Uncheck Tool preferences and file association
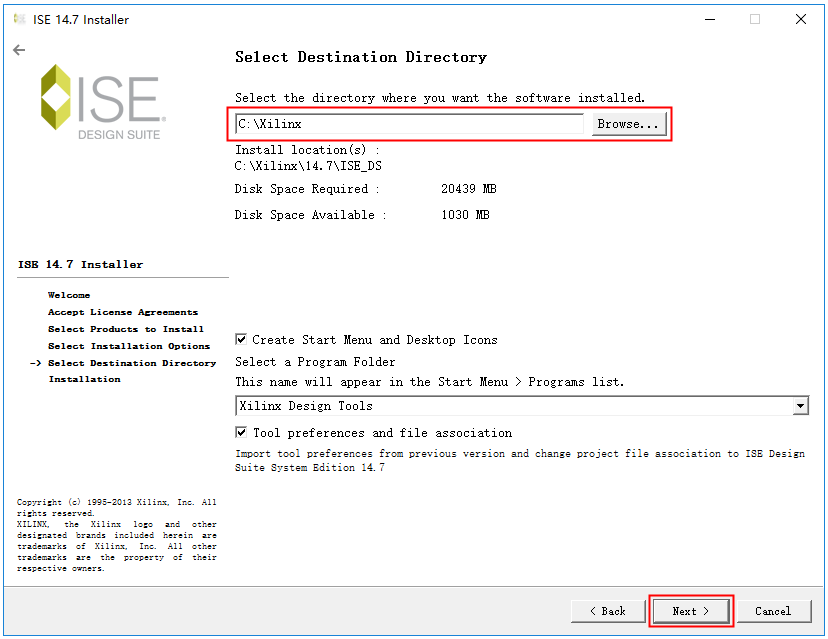This screenshot has width=828, height=639. (x=241, y=433)
